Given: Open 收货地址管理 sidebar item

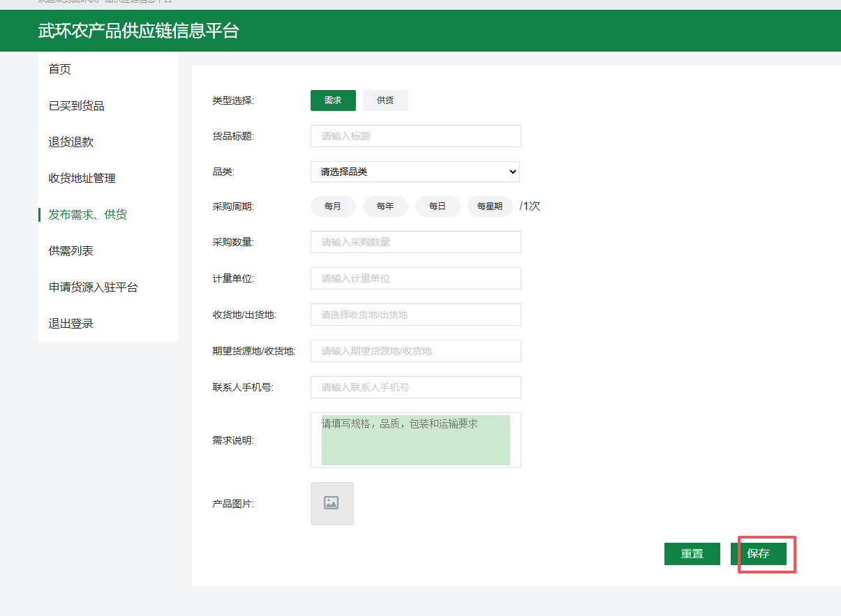Looking at the screenshot, I should click(x=82, y=179).
